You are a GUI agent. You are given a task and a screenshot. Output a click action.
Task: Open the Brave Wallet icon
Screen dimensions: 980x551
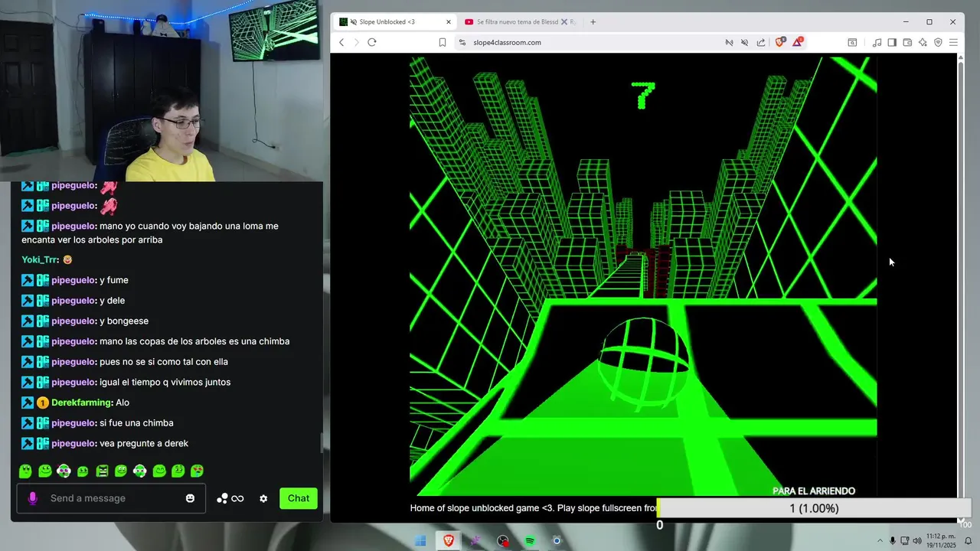point(907,42)
